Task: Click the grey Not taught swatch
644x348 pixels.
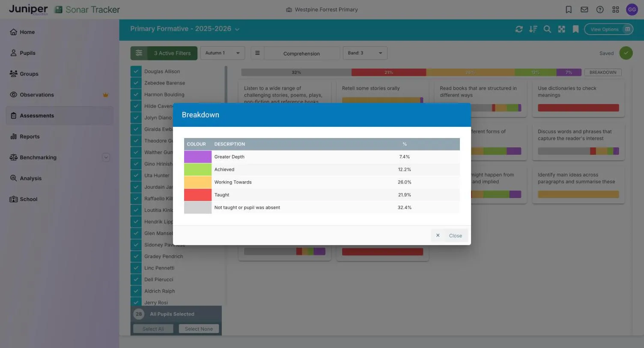Action: (198, 207)
